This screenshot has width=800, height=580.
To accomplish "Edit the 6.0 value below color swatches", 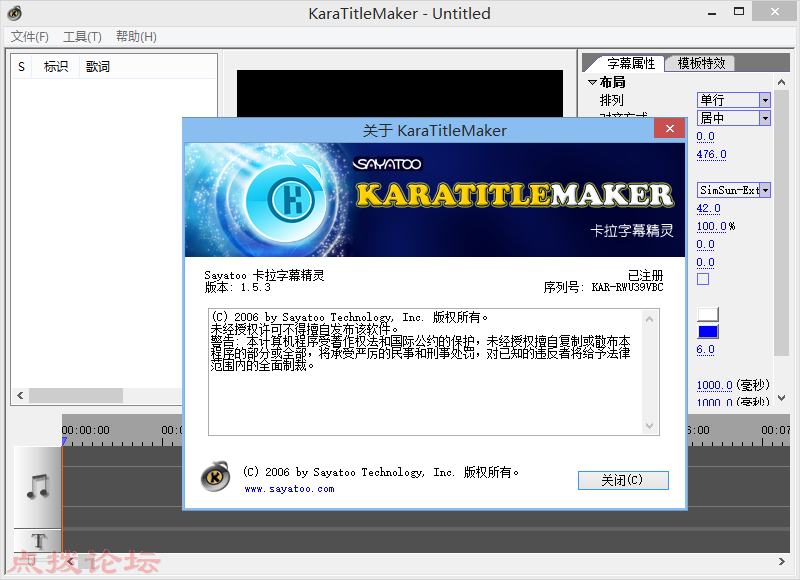I will 705,350.
